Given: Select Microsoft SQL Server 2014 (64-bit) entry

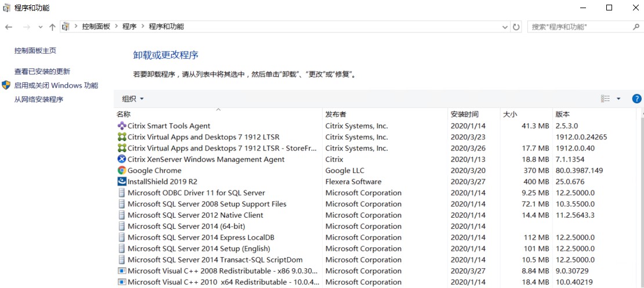Looking at the screenshot, I should (x=186, y=226).
